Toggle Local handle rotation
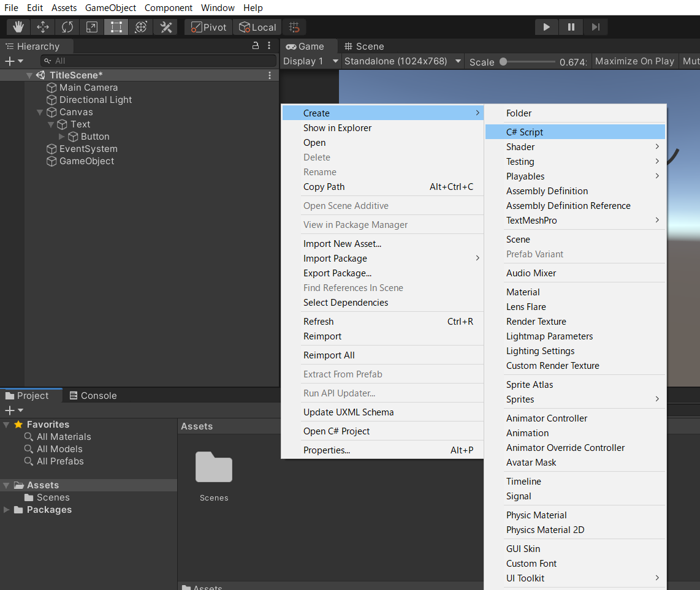This screenshot has width=700, height=590. coord(257,27)
